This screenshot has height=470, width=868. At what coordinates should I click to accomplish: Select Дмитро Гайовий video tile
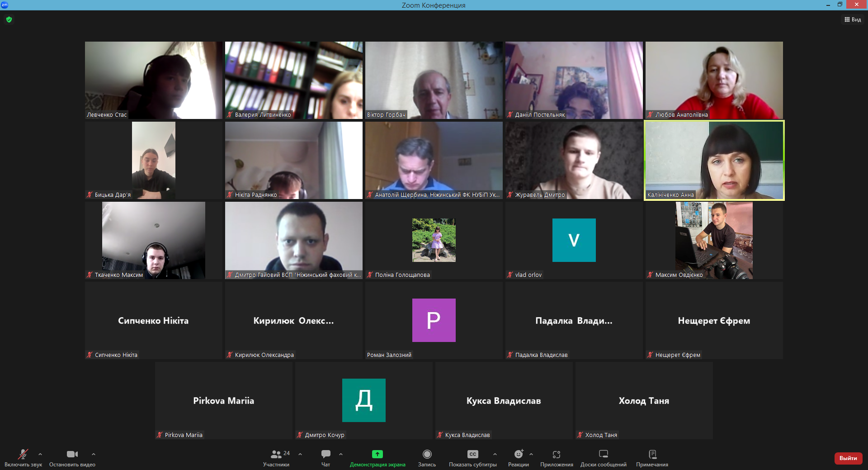tap(294, 241)
